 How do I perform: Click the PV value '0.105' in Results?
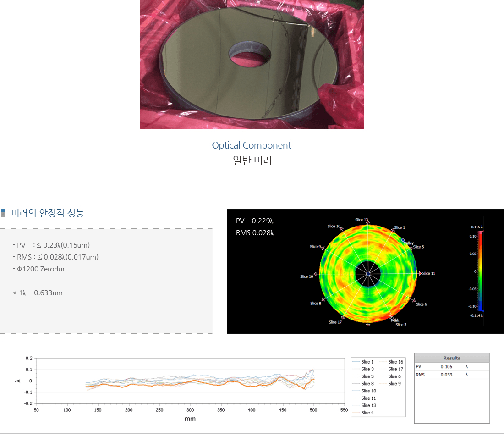[446, 367]
